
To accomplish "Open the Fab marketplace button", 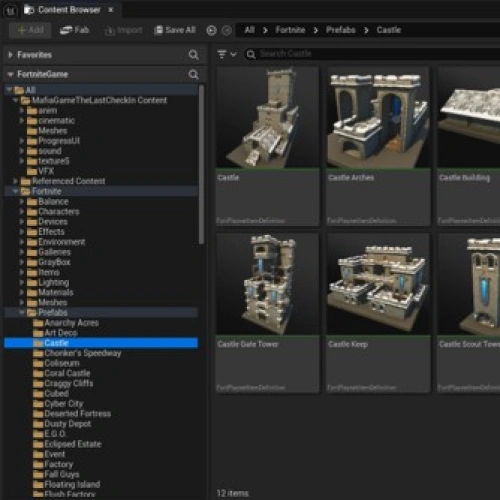I will coord(74,30).
